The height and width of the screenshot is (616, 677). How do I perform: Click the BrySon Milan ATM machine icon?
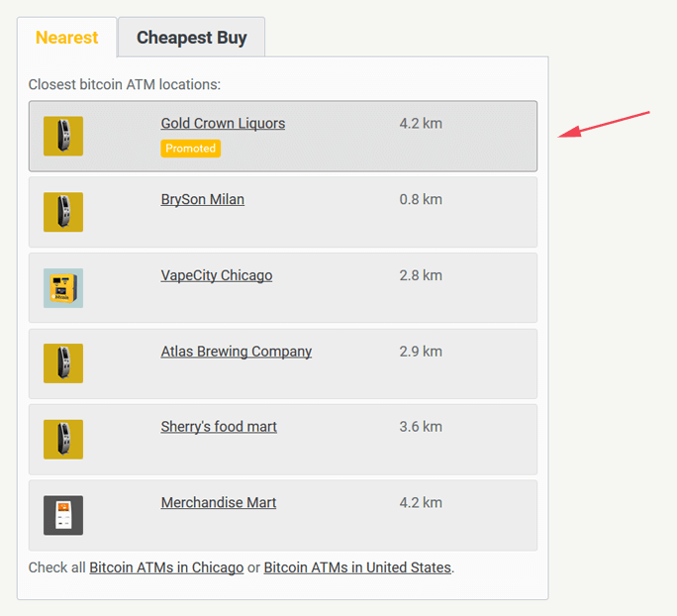63,212
